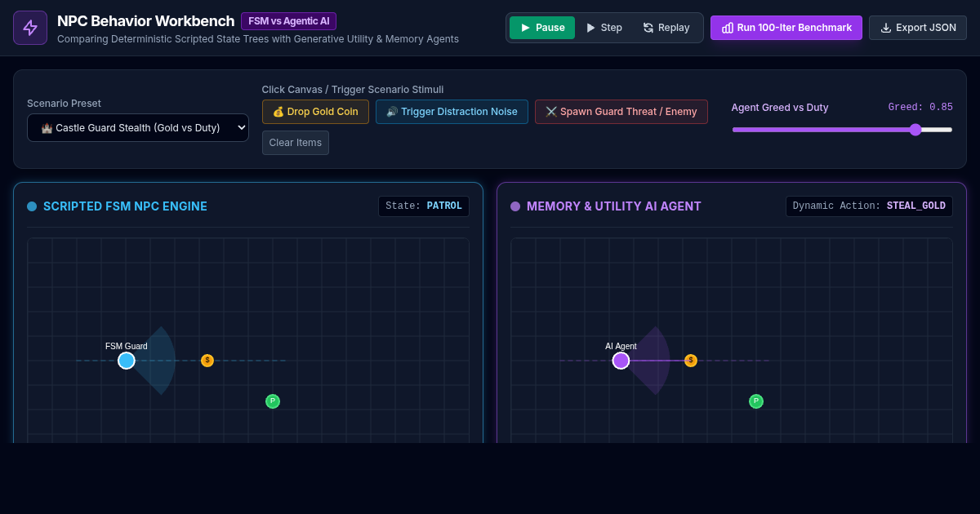Click green P marker in AI Agent canvas

point(756,401)
